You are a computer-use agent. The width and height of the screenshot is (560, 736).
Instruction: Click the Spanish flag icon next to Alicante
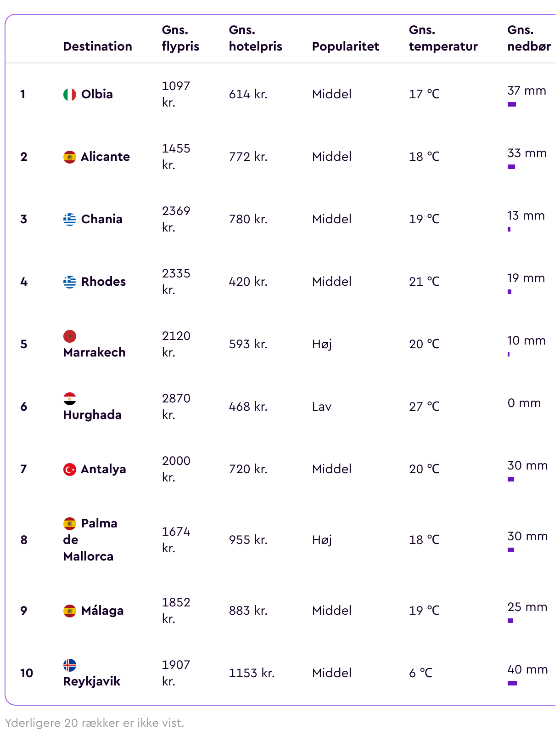tap(70, 157)
